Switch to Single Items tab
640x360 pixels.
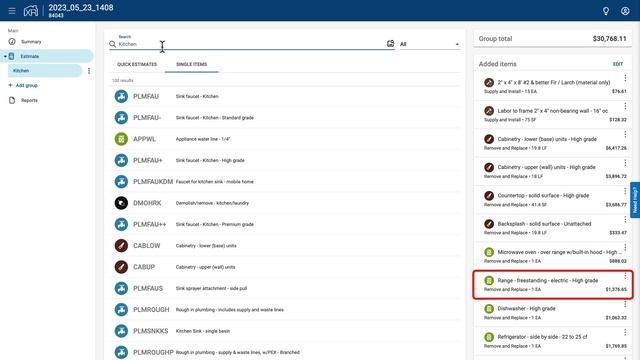tap(191, 64)
